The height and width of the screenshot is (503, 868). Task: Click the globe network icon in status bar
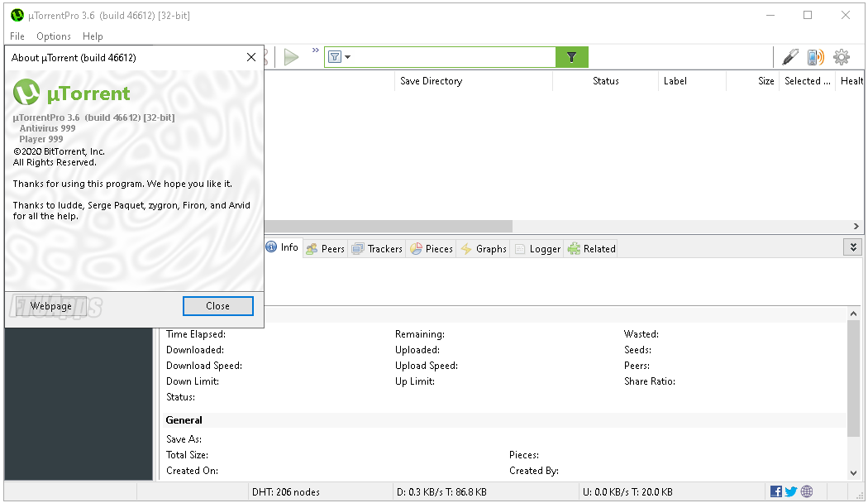click(807, 491)
